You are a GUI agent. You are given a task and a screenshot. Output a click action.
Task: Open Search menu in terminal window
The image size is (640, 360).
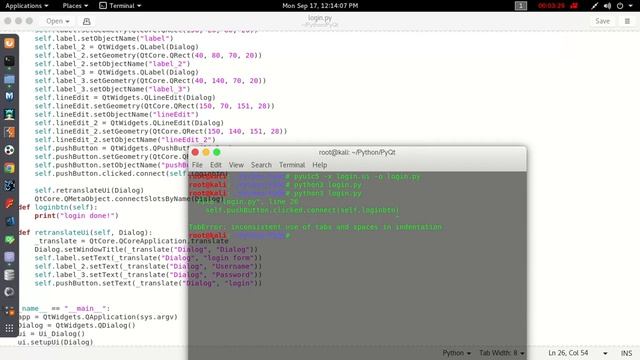(x=261, y=165)
